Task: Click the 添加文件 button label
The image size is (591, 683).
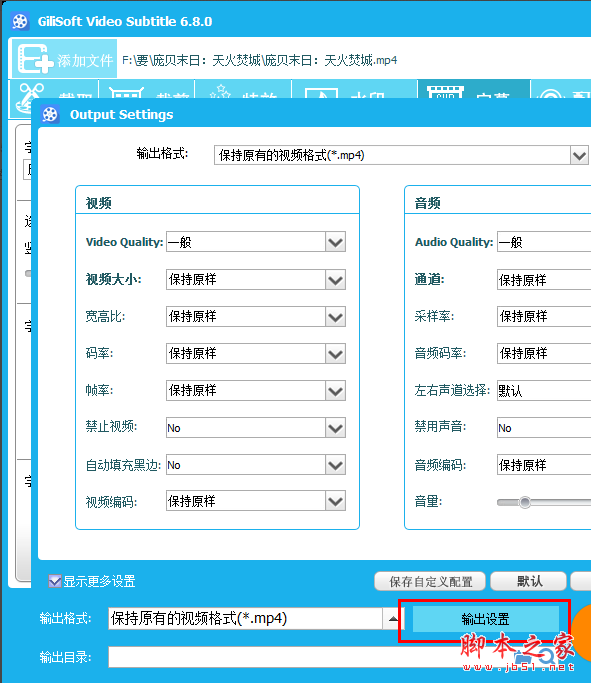Action: pyautogui.click(x=85, y=60)
